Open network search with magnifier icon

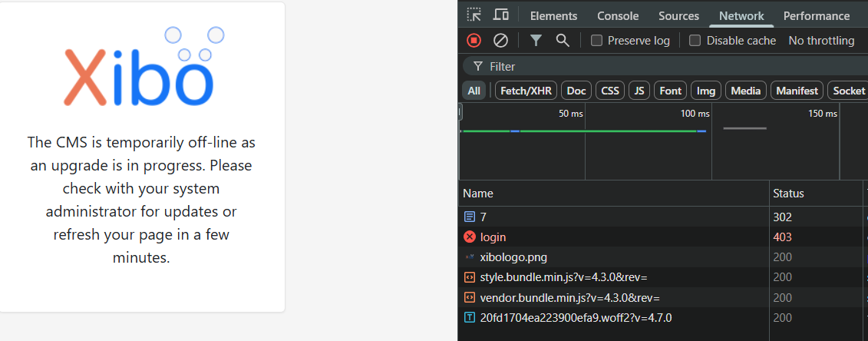pos(563,41)
